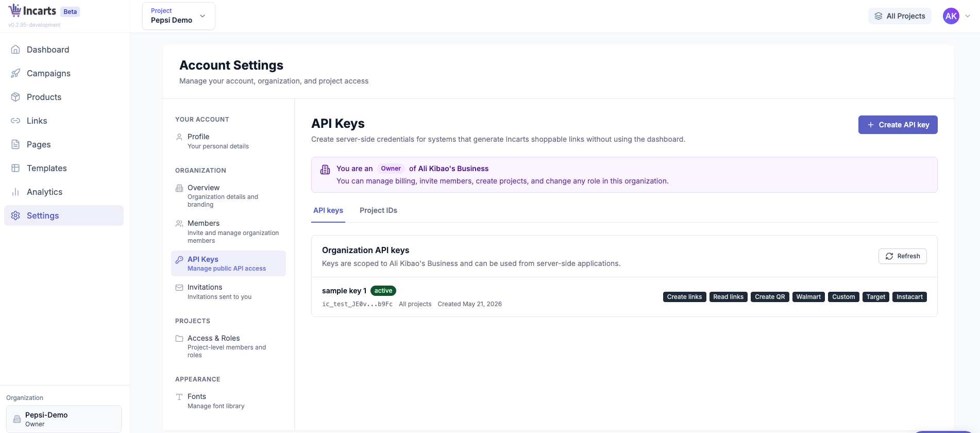Open the Analytics section
The height and width of the screenshot is (433, 980).
click(x=64, y=192)
